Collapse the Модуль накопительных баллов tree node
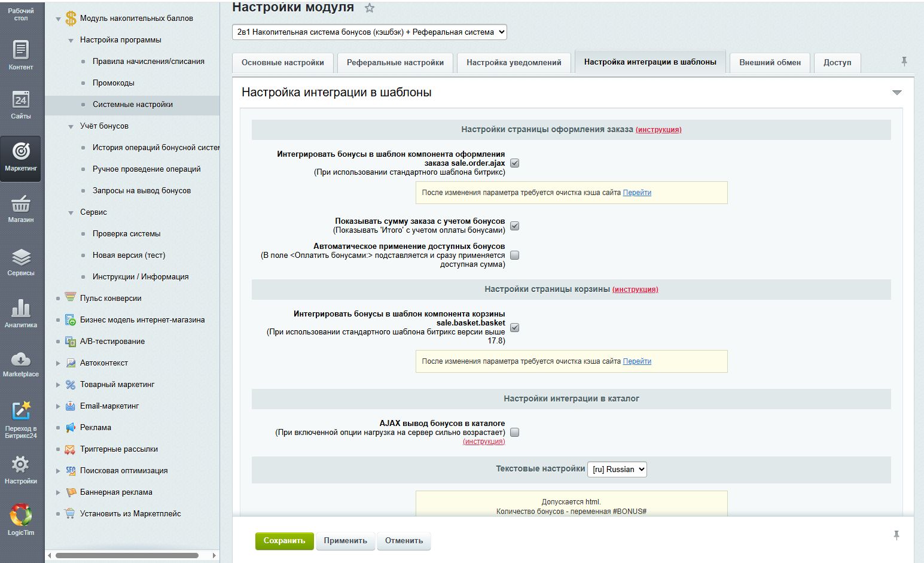This screenshot has height=563, width=924. tap(58, 19)
